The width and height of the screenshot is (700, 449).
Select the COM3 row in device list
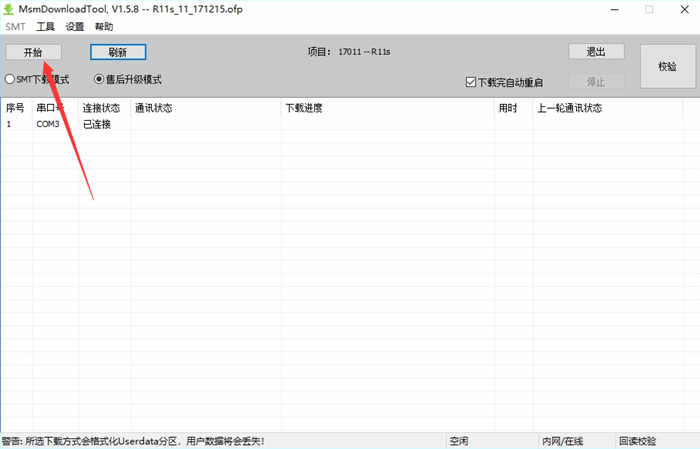[48, 124]
